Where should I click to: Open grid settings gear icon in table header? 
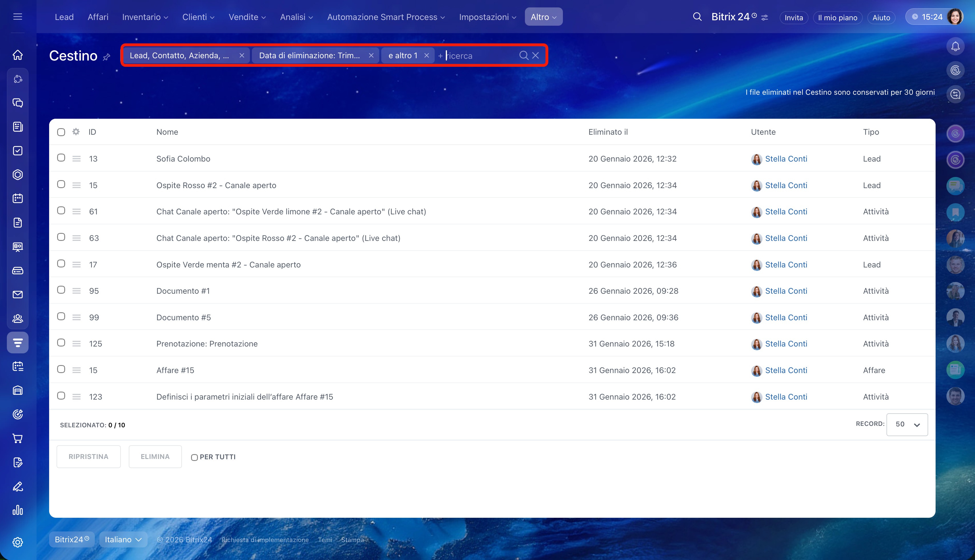pos(76,132)
